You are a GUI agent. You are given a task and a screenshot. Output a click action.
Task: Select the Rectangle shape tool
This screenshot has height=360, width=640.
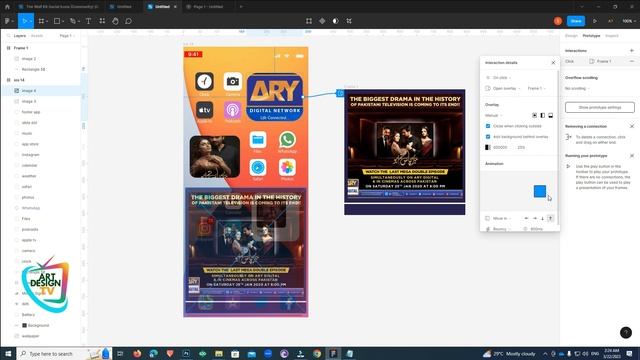[x=58, y=21]
